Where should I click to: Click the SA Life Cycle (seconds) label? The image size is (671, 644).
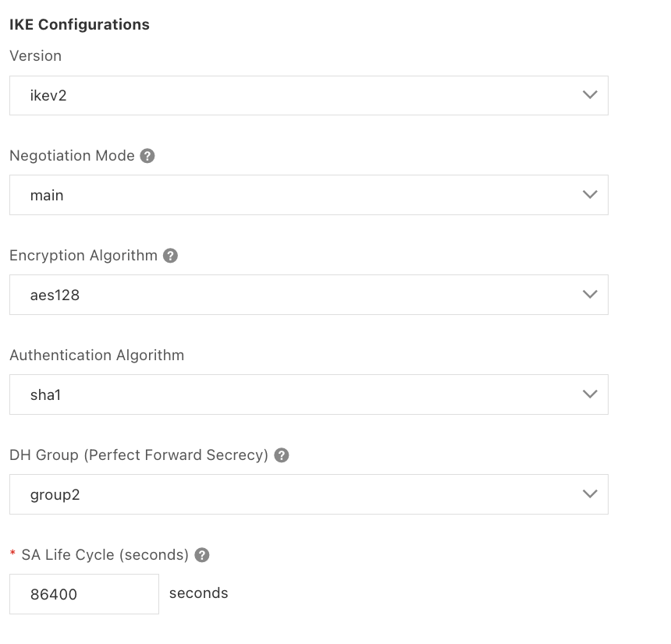pos(105,555)
